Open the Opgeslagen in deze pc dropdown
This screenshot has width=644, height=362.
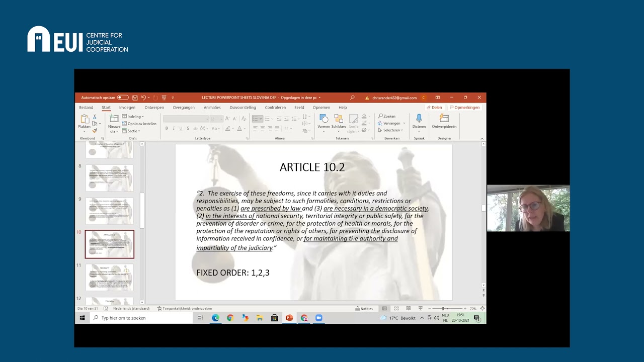(x=301, y=98)
